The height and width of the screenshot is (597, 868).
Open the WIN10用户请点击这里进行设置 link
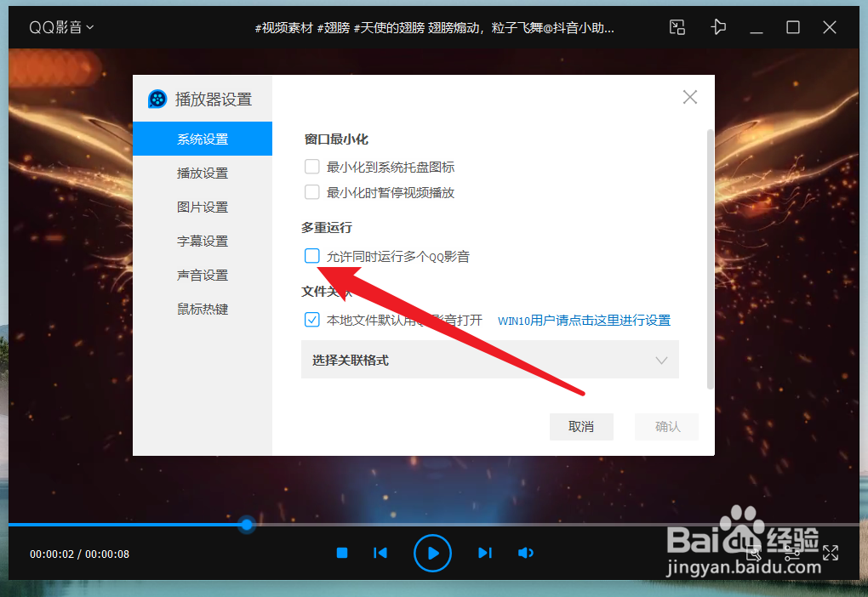(584, 321)
